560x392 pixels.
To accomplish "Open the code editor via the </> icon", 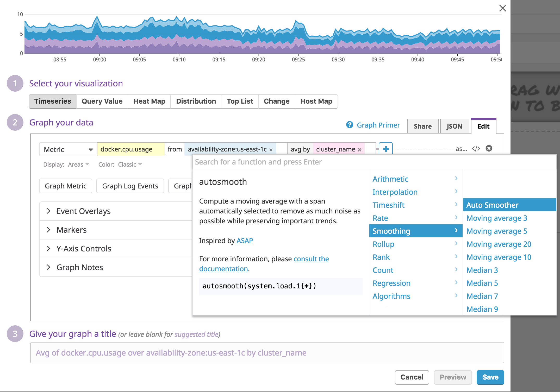I will coord(476,148).
